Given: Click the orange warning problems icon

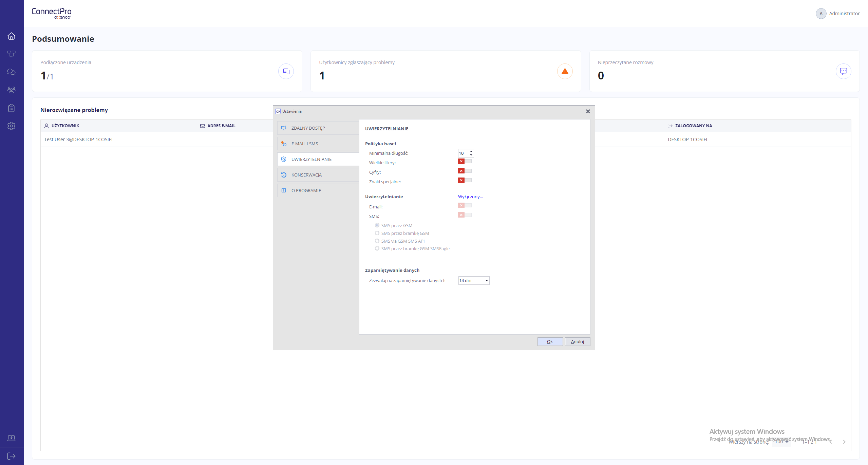Looking at the screenshot, I should (x=565, y=71).
